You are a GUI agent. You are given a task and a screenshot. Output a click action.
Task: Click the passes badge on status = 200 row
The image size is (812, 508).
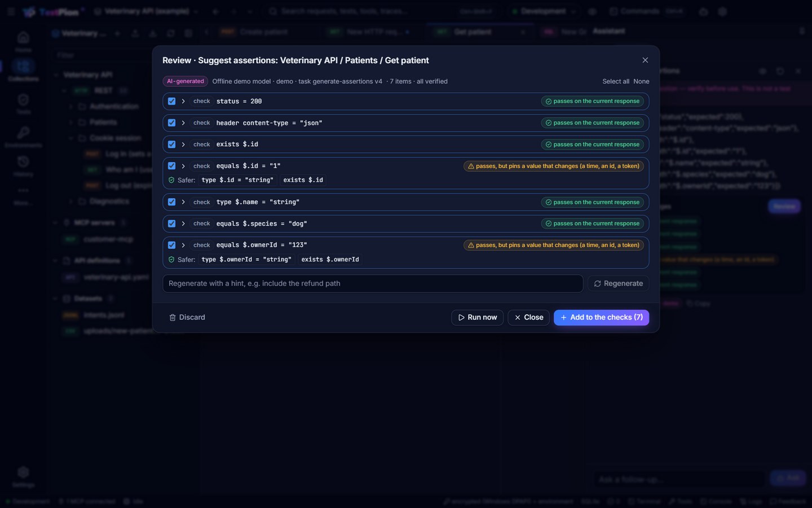click(x=593, y=101)
